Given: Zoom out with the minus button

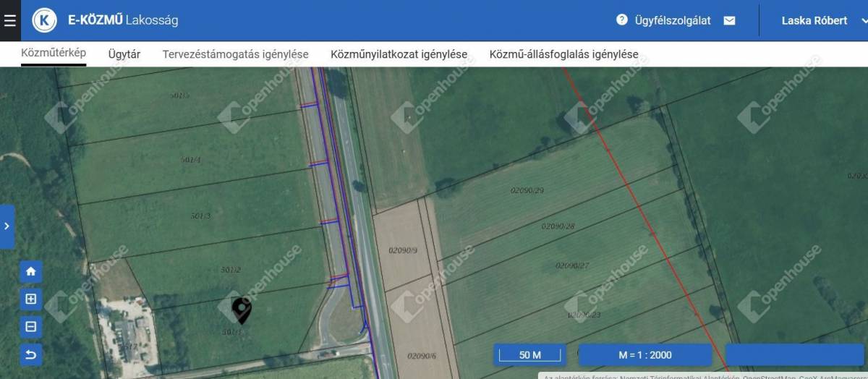Looking at the screenshot, I should tap(31, 326).
